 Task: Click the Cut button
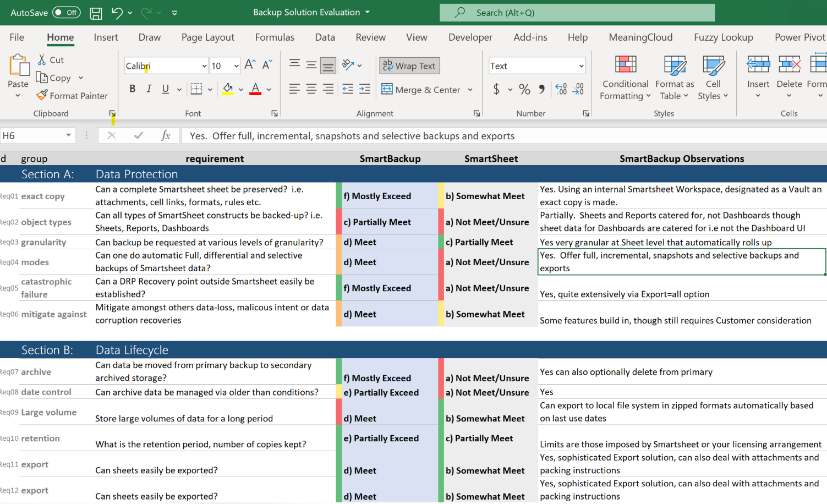tap(51, 60)
